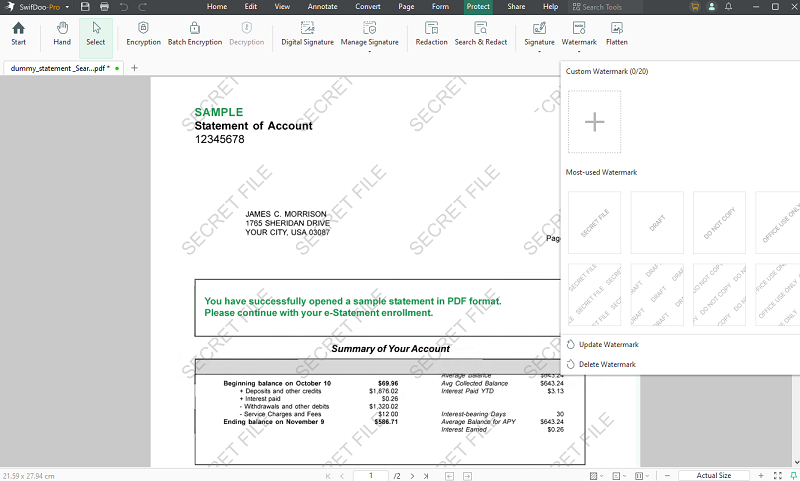The width and height of the screenshot is (800, 481).
Task: Print using the printer icon
Action: (x=104, y=7)
